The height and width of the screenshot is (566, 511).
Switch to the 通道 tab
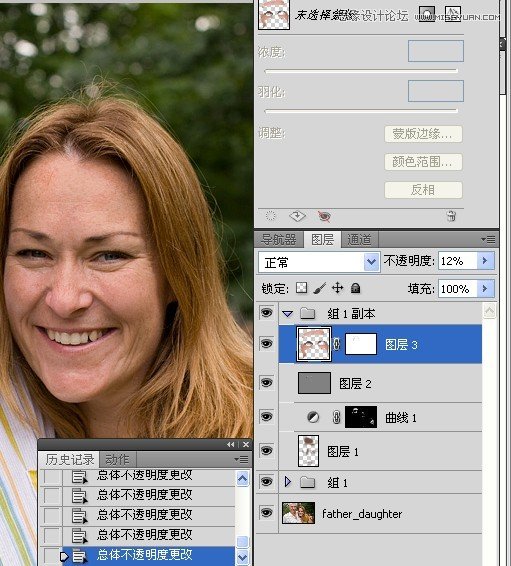point(359,239)
